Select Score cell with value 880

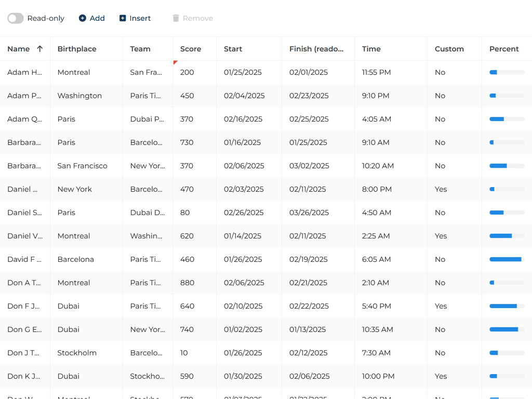click(x=187, y=283)
